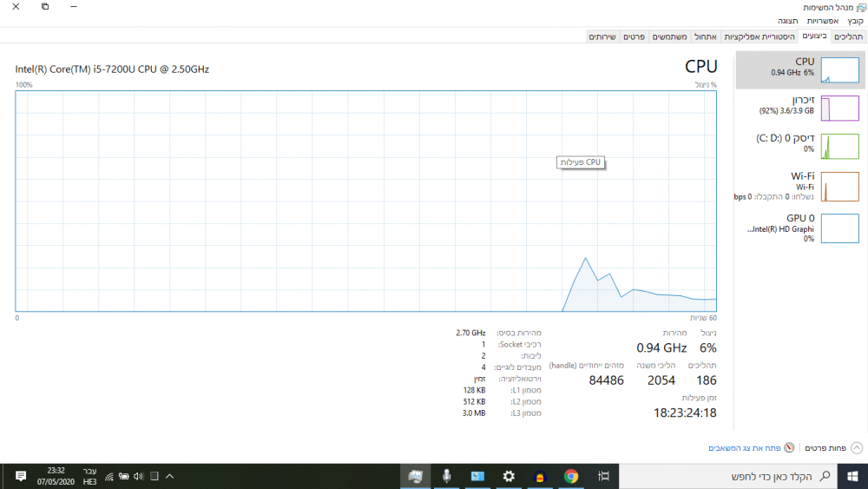868x489 pixels.
Task: Click the speed value 0.94 GHz
Action: [661, 347]
